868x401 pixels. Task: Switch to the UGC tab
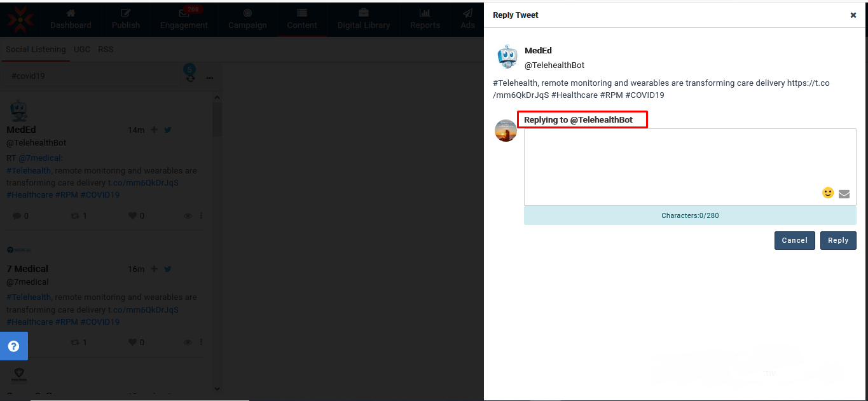81,49
